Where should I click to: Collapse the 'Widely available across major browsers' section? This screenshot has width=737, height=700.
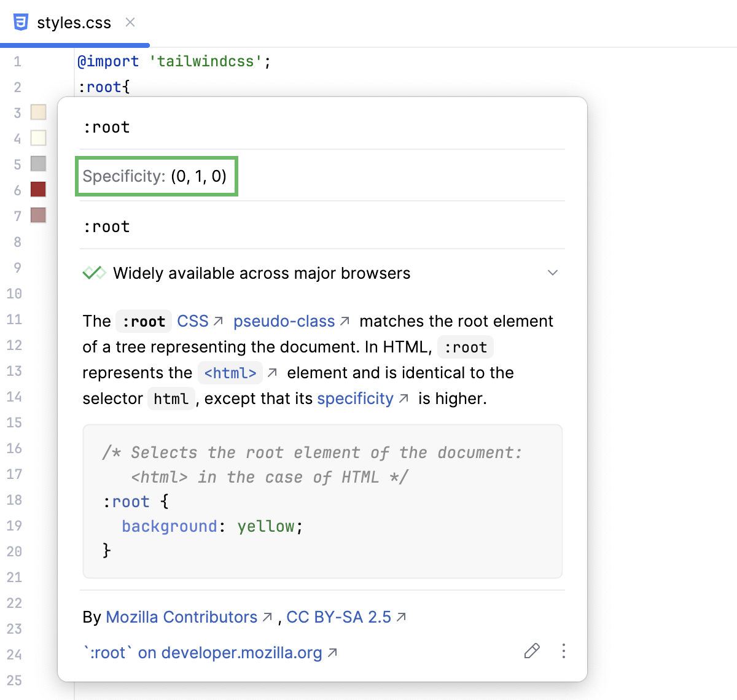tap(552, 272)
